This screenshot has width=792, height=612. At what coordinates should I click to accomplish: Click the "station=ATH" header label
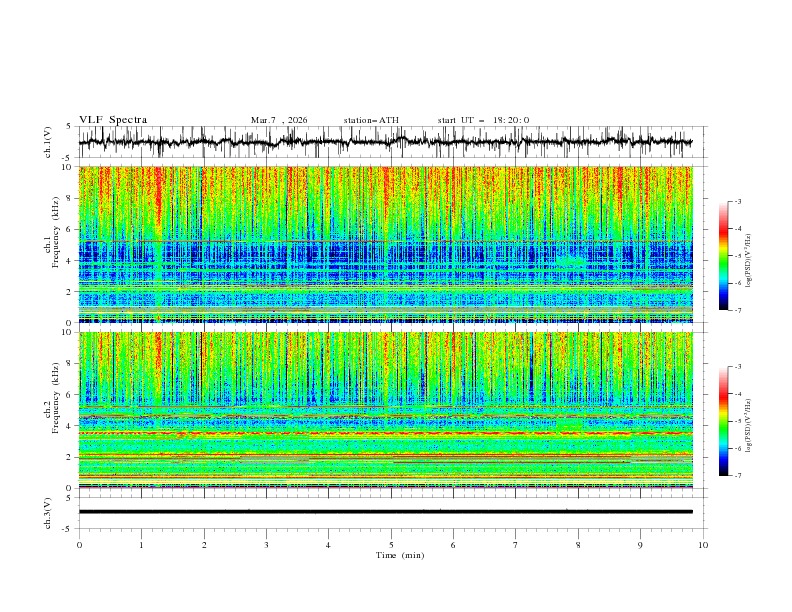point(371,120)
